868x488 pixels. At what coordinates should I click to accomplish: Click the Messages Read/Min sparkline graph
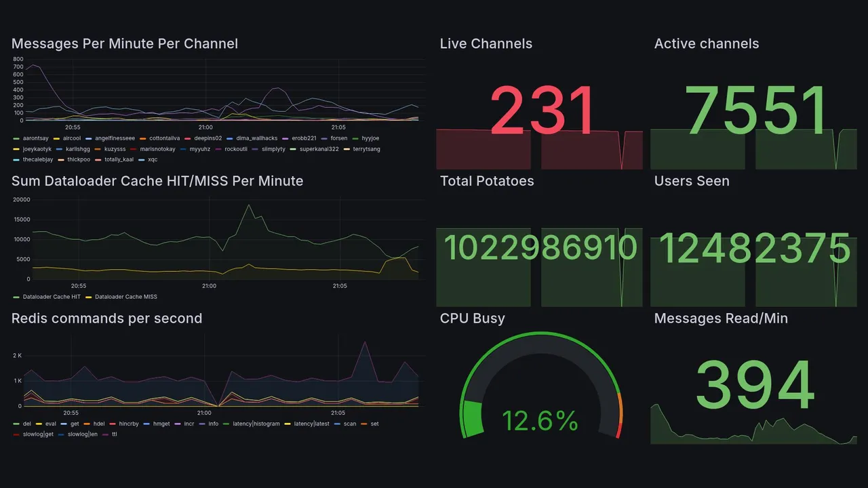click(x=753, y=425)
